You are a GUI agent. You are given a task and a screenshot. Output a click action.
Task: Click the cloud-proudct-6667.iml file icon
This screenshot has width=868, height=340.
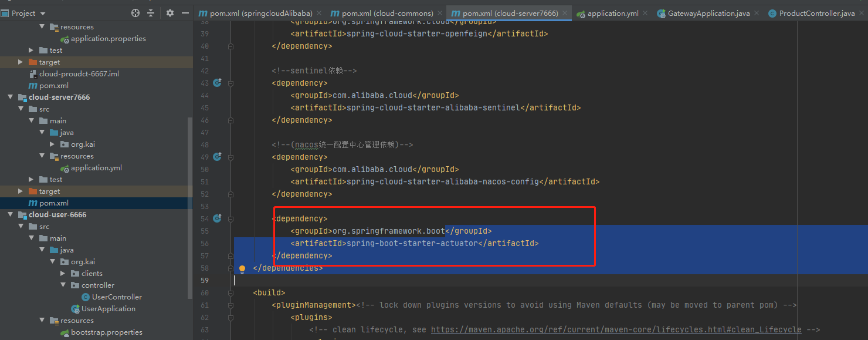(x=33, y=74)
